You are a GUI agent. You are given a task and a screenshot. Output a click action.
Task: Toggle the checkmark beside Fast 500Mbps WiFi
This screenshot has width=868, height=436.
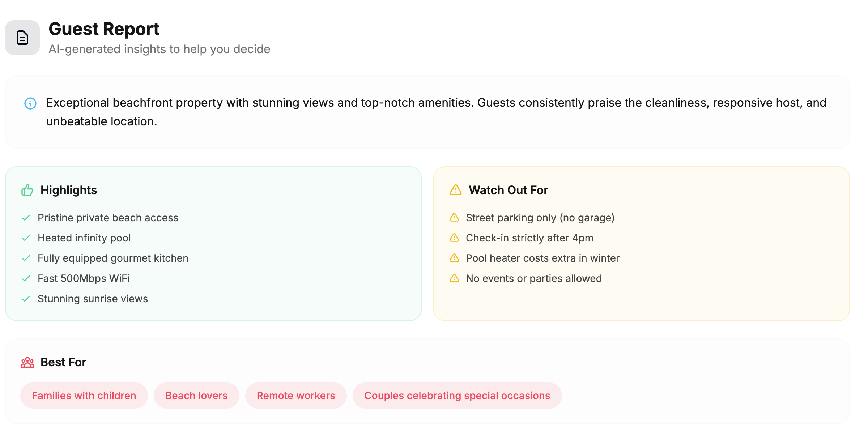click(26, 278)
